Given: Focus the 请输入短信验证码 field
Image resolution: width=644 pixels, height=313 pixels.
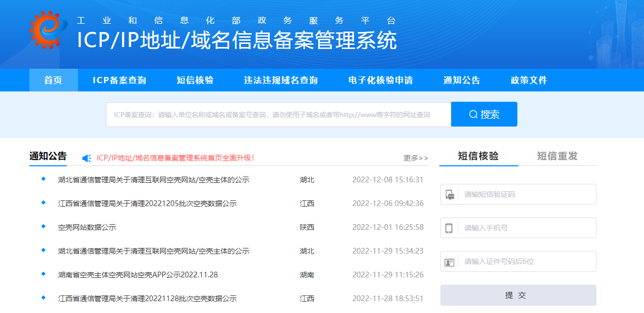Looking at the screenshot, I should [518, 194].
